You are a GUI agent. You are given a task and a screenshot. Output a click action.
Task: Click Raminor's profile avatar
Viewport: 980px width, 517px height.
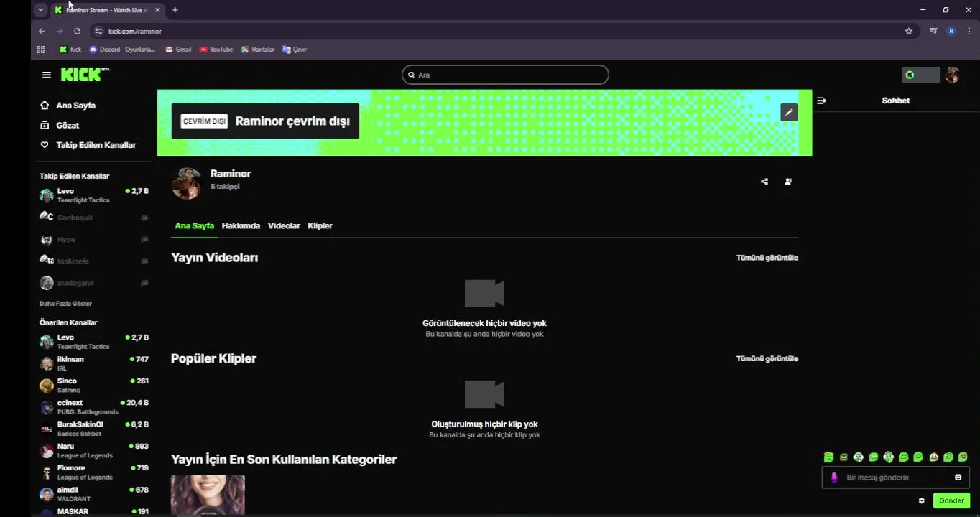pyautogui.click(x=187, y=183)
